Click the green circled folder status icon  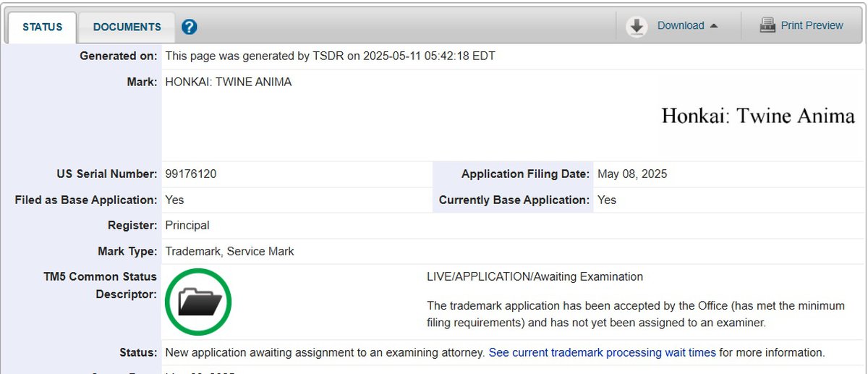pyautogui.click(x=197, y=302)
